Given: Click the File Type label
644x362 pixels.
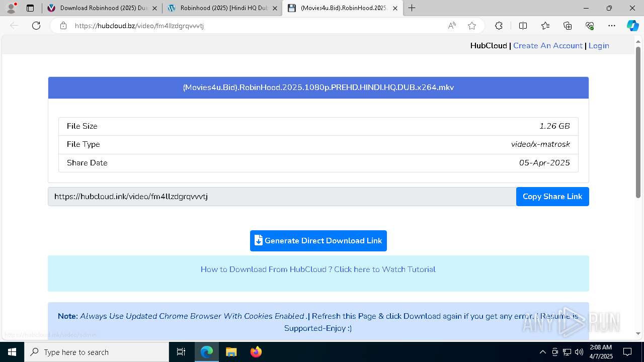Looking at the screenshot, I should (84, 144).
